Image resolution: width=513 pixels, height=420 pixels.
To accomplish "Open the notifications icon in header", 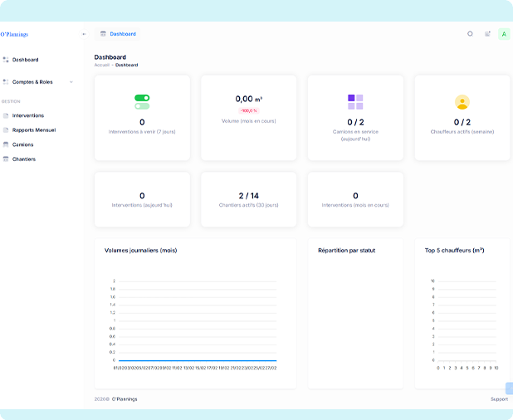I will tap(487, 34).
